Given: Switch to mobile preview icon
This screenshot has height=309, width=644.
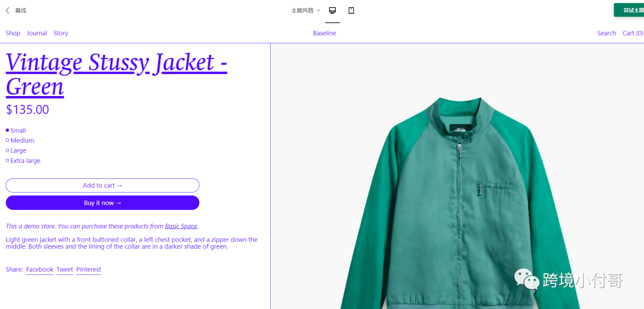Looking at the screenshot, I should point(351,10).
